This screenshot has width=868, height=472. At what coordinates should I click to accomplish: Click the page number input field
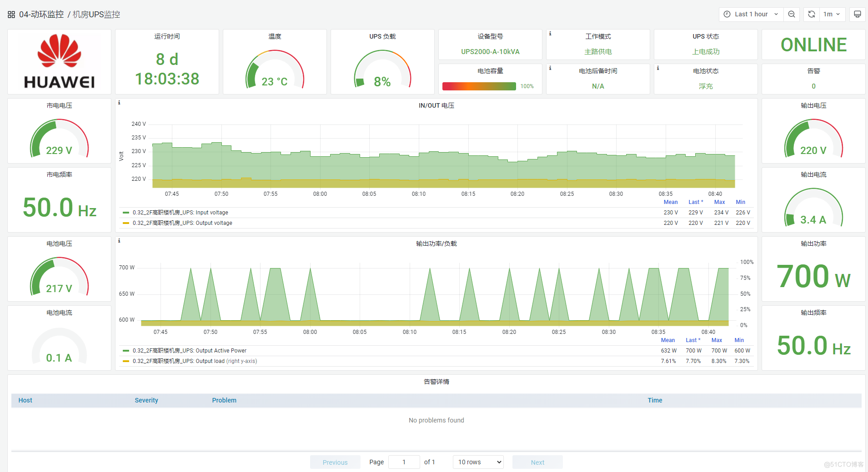click(404, 462)
